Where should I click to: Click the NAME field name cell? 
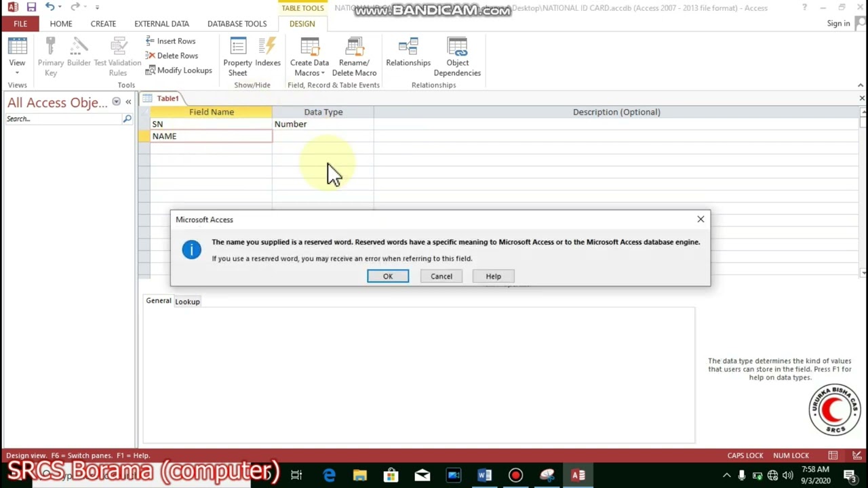pos(211,136)
